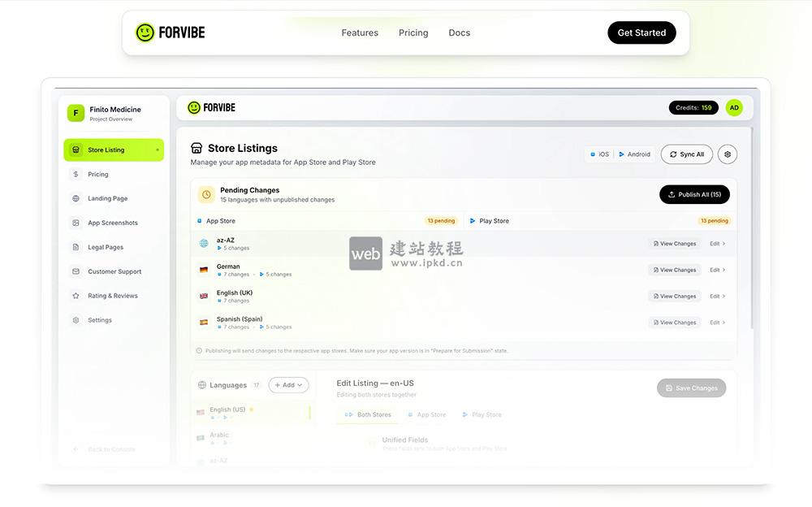Click the Rating & Reviews star icon
Viewport: 812px width, 507px height.
[x=77, y=296]
